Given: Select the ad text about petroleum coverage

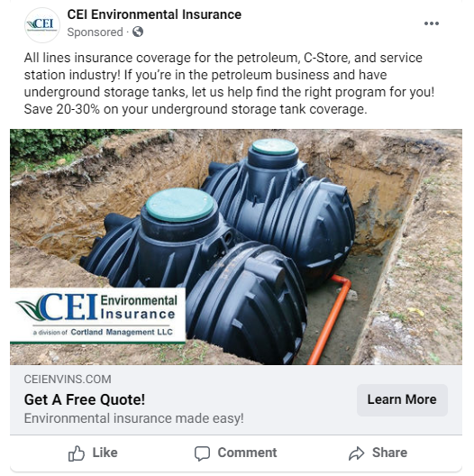Looking at the screenshot, I should tap(229, 83).
